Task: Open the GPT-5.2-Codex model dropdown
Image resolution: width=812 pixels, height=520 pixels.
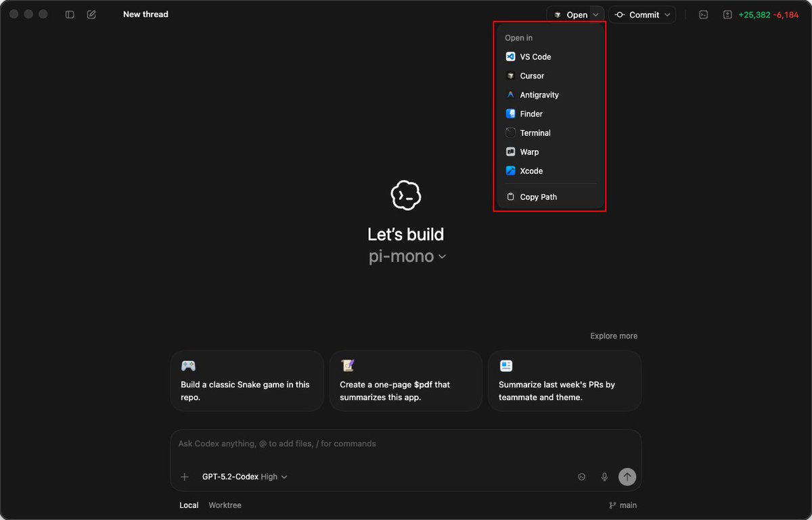Action: [245, 477]
